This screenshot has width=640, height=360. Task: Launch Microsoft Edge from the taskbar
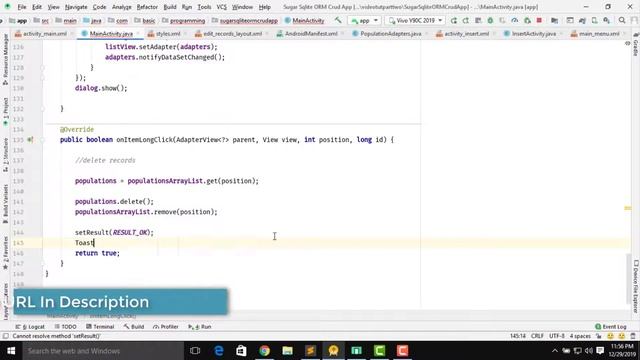219,351
